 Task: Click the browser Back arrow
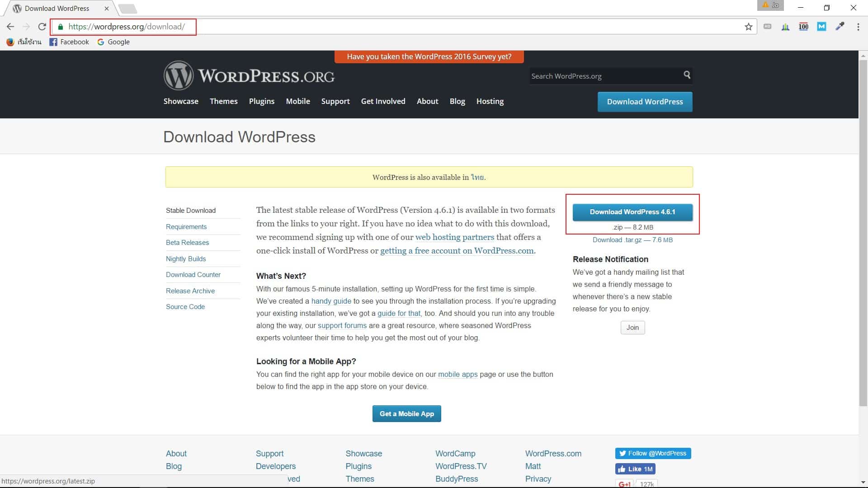coord(10,27)
